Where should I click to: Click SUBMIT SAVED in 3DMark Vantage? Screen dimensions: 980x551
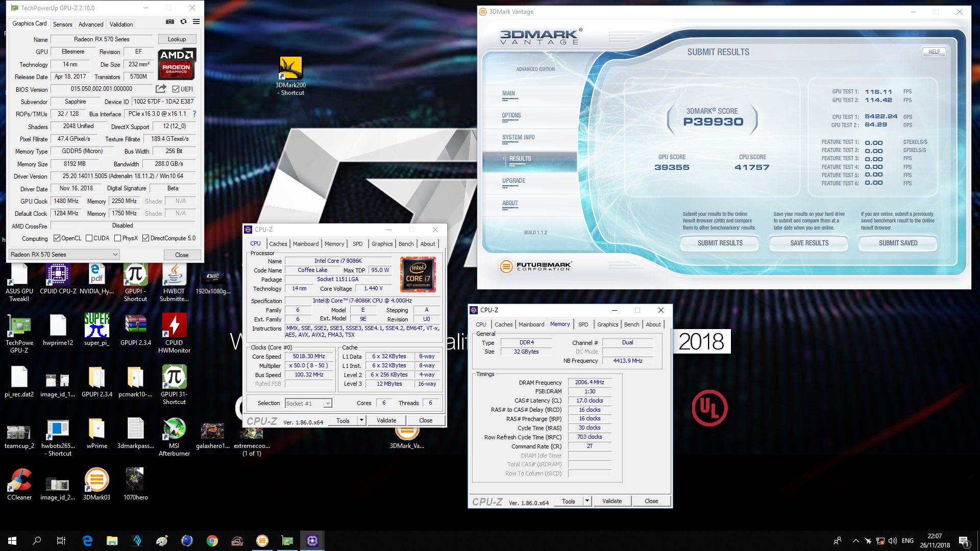(898, 243)
